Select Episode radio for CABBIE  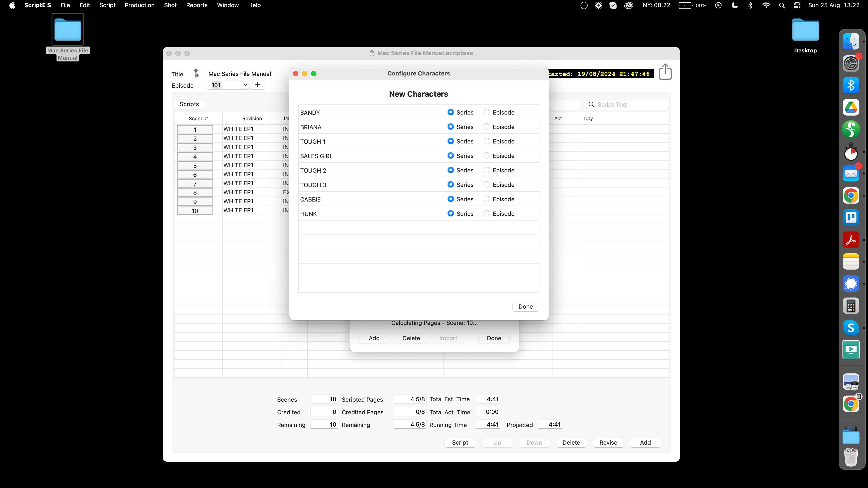coord(487,199)
